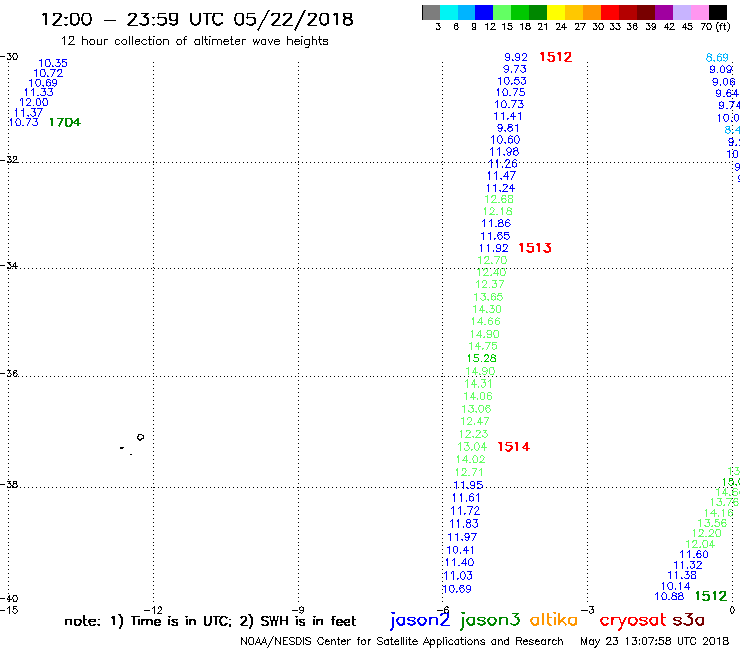Click the wave height value 14.31
Screen dimensions: 740x650
tap(478, 384)
